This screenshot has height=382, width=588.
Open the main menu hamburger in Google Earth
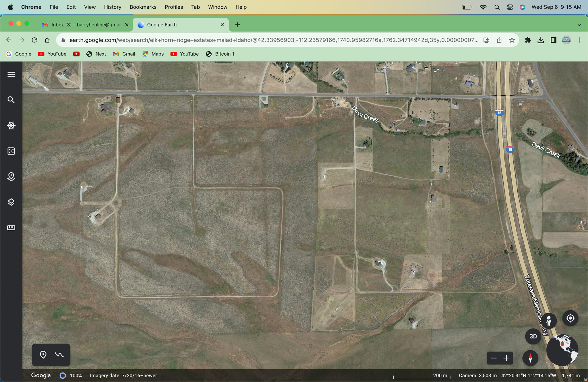(11, 74)
